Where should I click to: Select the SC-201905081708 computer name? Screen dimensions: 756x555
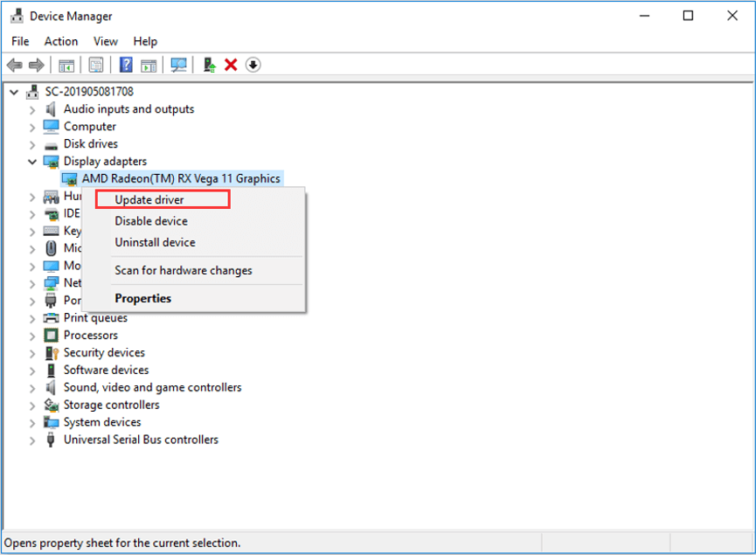[89, 92]
